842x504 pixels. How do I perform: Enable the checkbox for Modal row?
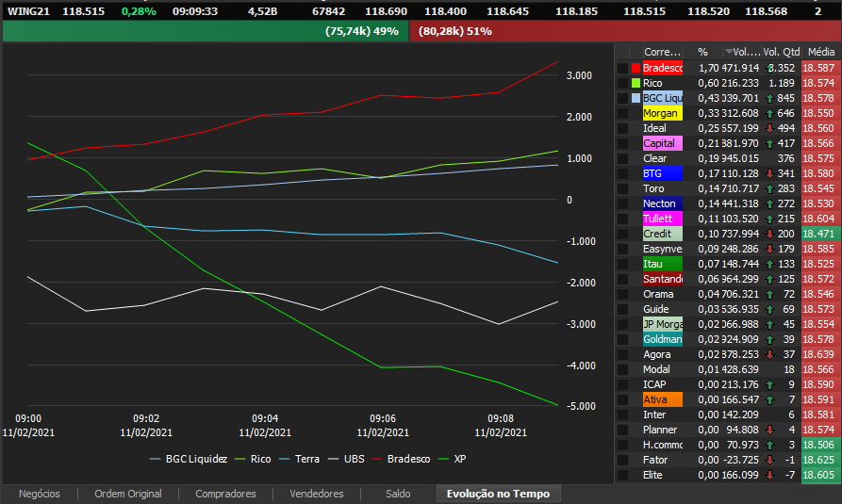click(x=622, y=369)
